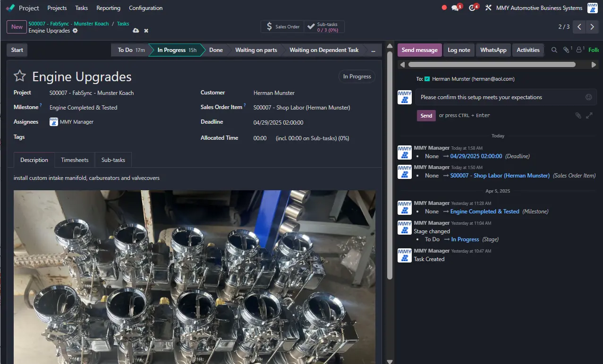Click the star to mark task as priority
Viewport: 603px width, 364px height.
[19, 76]
